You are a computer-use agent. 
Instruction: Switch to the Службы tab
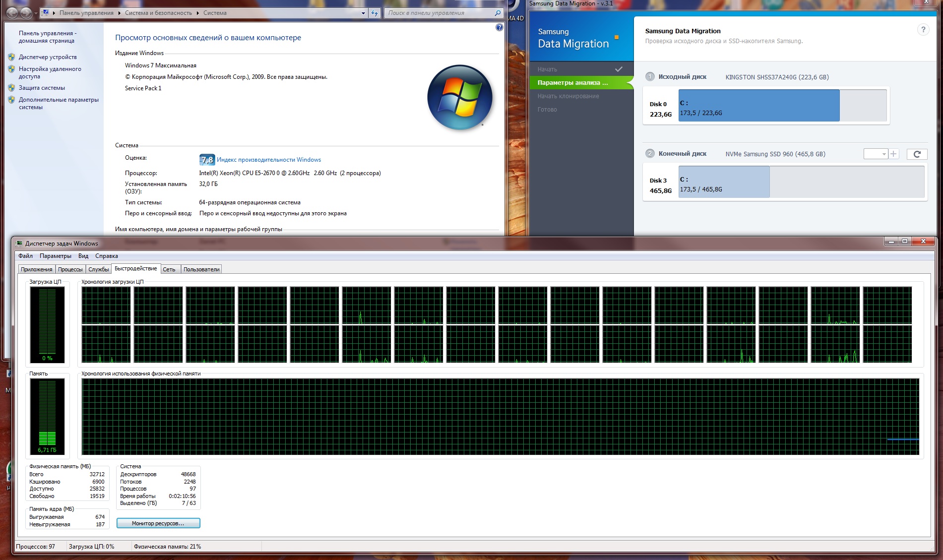point(99,269)
